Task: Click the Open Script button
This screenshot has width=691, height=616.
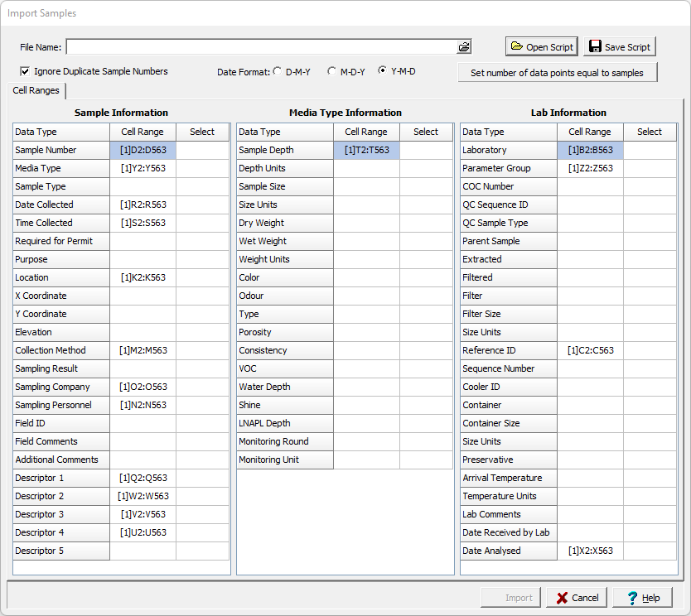Action: (541, 47)
